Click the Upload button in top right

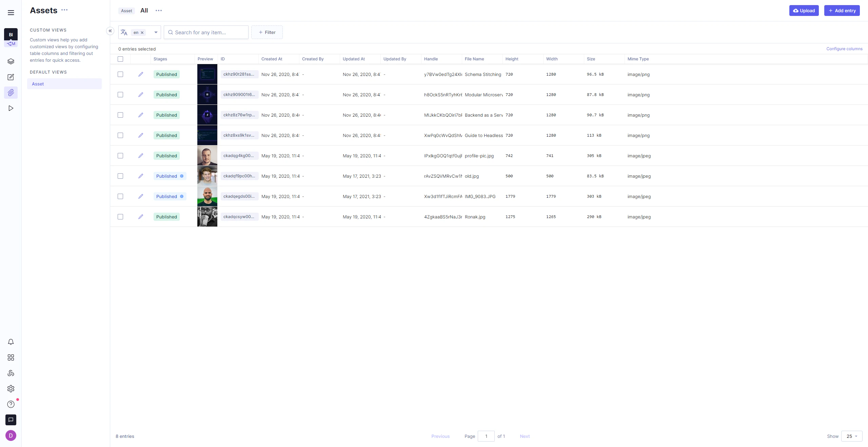[804, 10]
